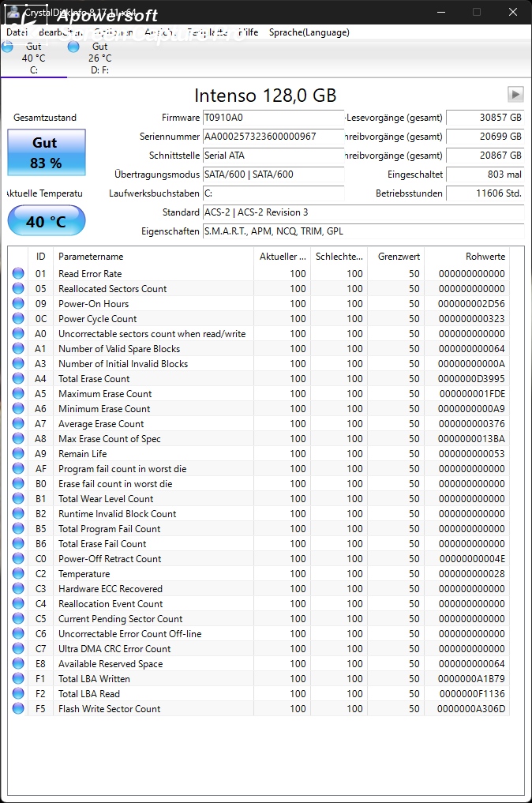Click status icon for Maximum Erase Count
The height and width of the screenshot is (803, 532).
[18, 393]
